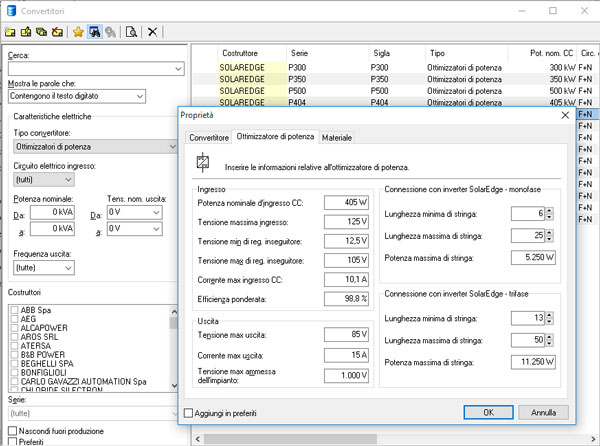
Task: Click Tensione max uscita field
Action: click(346, 334)
